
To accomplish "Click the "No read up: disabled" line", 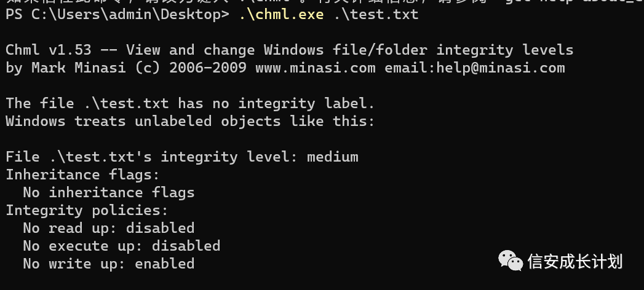I will 109,228.
